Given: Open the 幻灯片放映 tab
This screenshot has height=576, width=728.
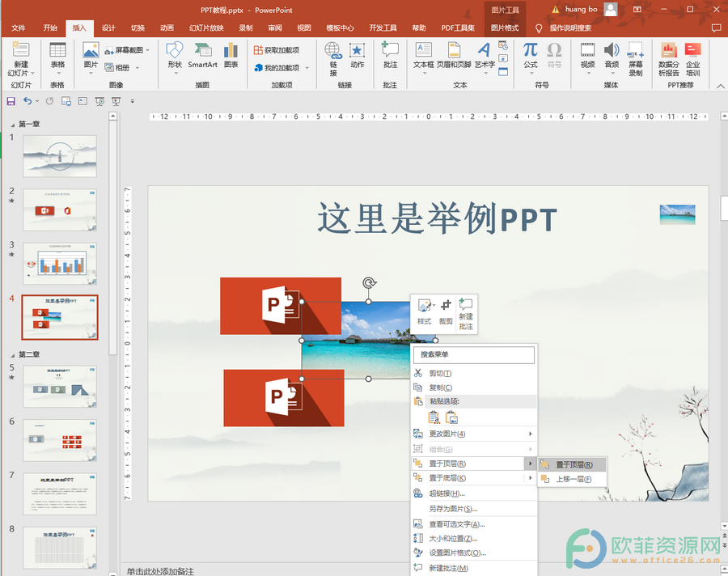Looking at the screenshot, I should pyautogui.click(x=206, y=28).
